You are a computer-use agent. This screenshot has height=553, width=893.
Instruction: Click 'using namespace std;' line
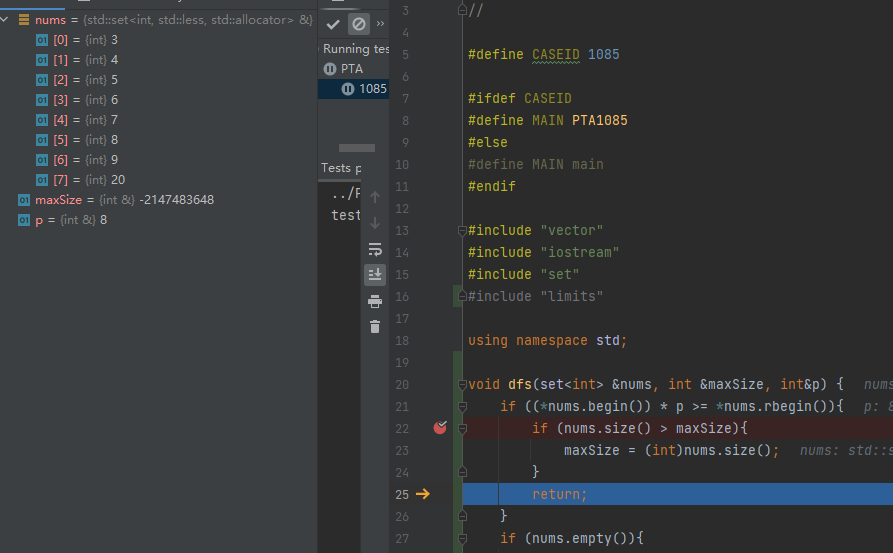547,341
